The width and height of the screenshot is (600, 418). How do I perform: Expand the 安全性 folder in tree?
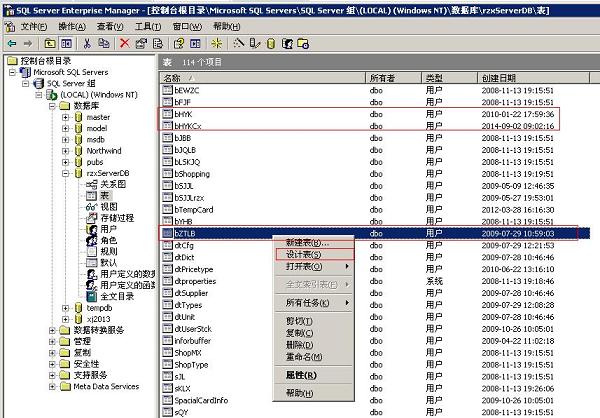pyautogui.click(x=52, y=363)
